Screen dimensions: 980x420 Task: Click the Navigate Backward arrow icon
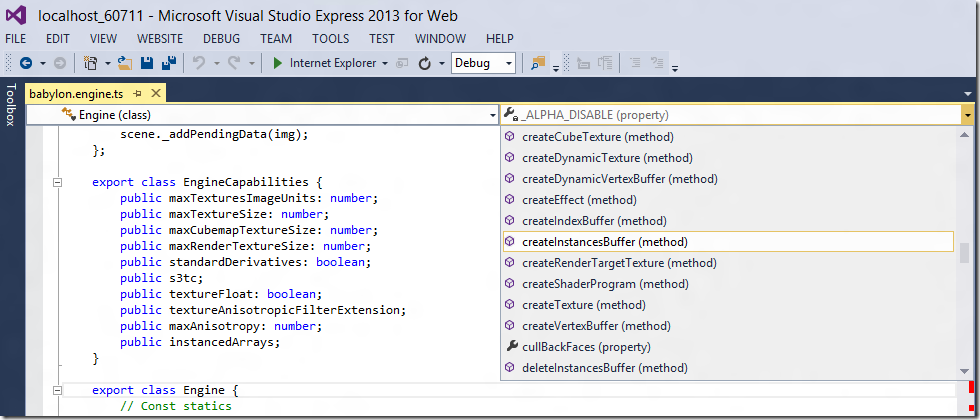pyautogui.click(x=26, y=63)
